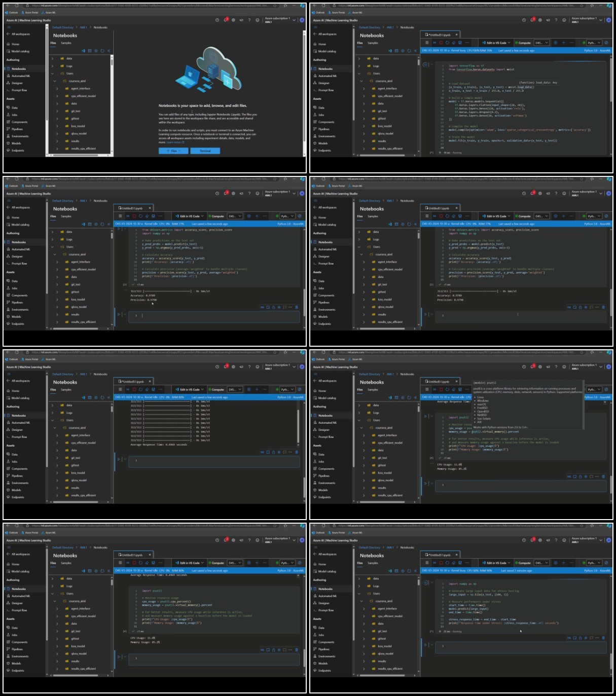
Task: Expand agent_interface folder in psutil tooltip screenshot
Action: [364, 435]
